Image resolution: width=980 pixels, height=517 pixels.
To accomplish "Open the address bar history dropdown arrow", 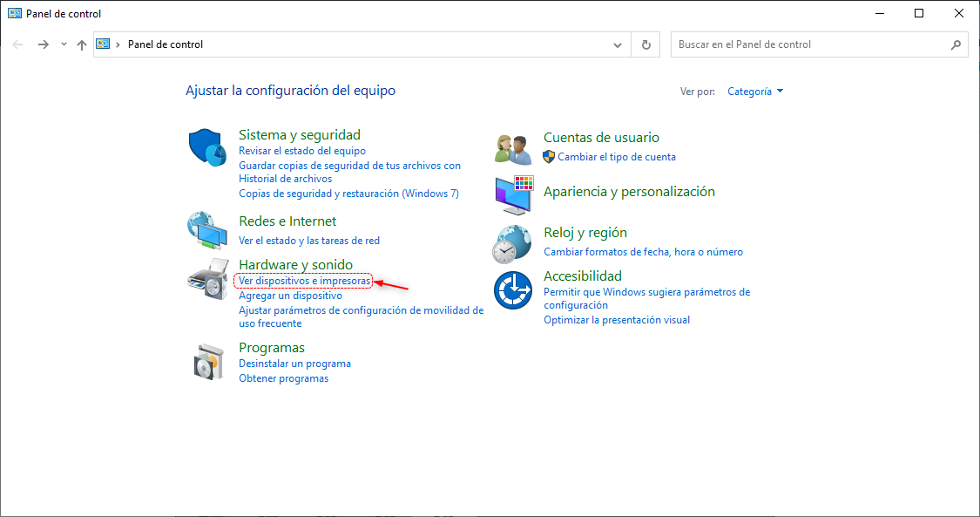I will [x=618, y=44].
